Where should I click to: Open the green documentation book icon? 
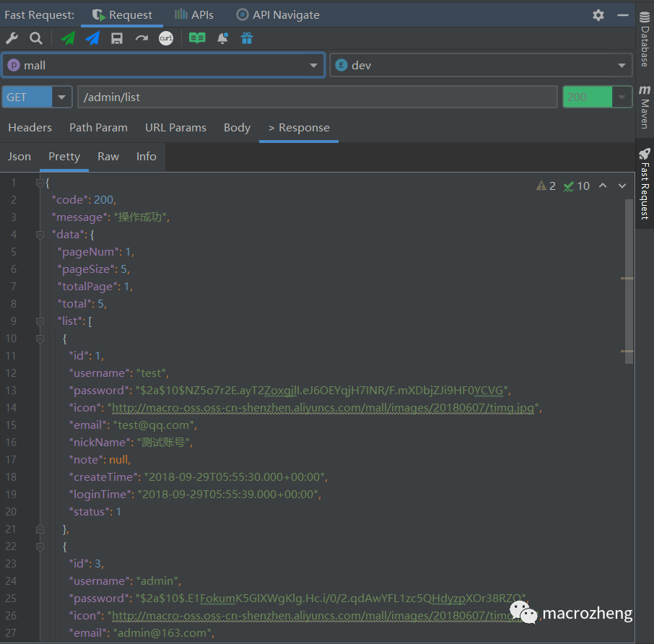tap(197, 38)
